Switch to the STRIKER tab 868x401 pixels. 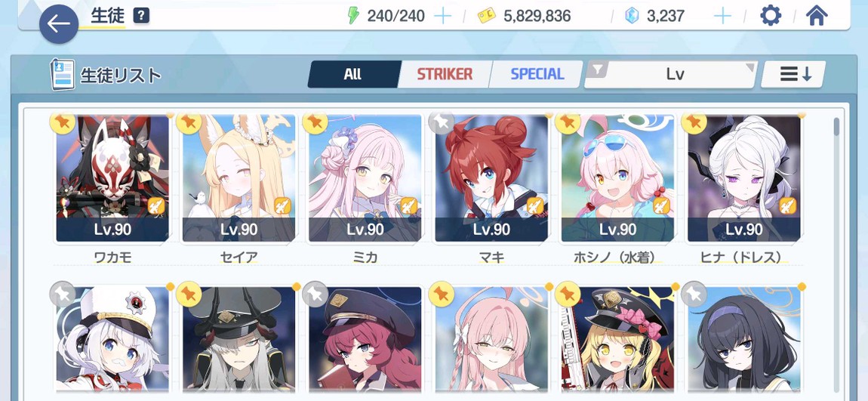click(445, 74)
